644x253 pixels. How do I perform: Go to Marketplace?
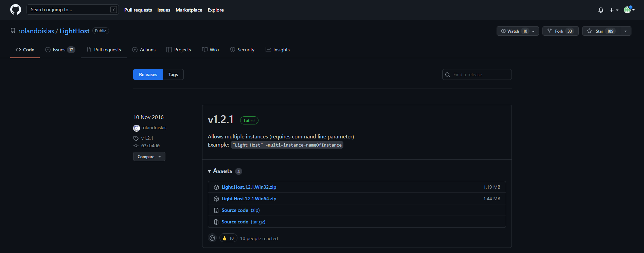point(189,10)
